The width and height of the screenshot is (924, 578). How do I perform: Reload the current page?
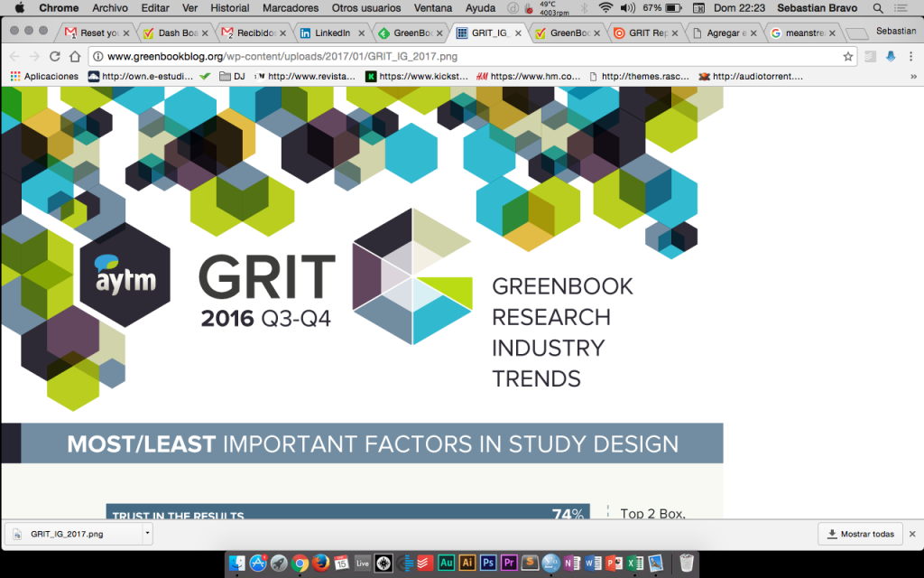coord(55,57)
